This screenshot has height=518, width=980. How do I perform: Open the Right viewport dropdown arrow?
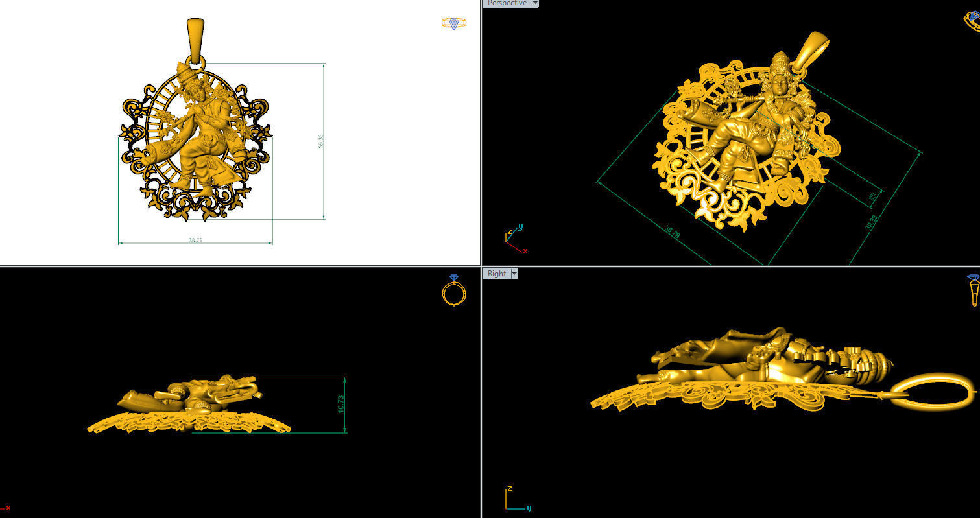click(x=514, y=274)
